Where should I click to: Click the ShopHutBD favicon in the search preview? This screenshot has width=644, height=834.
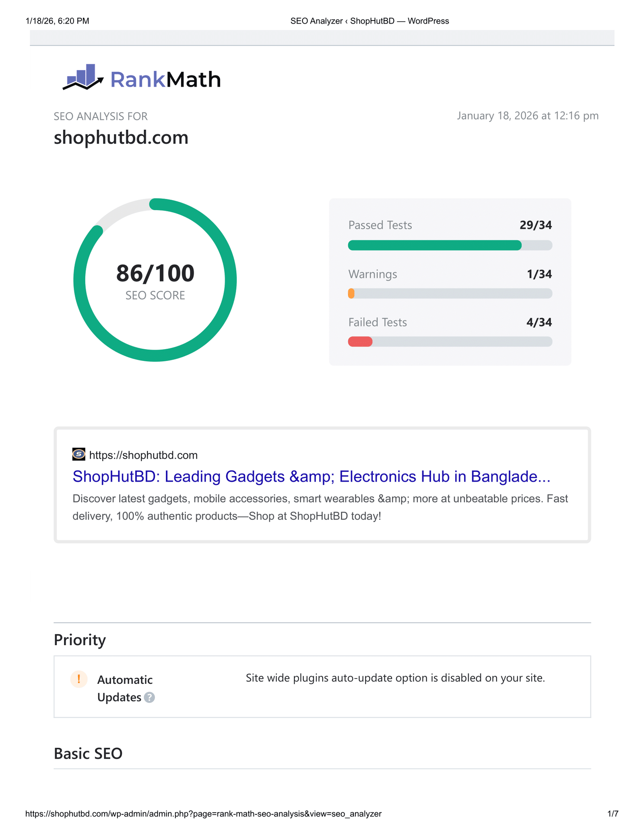78,454
